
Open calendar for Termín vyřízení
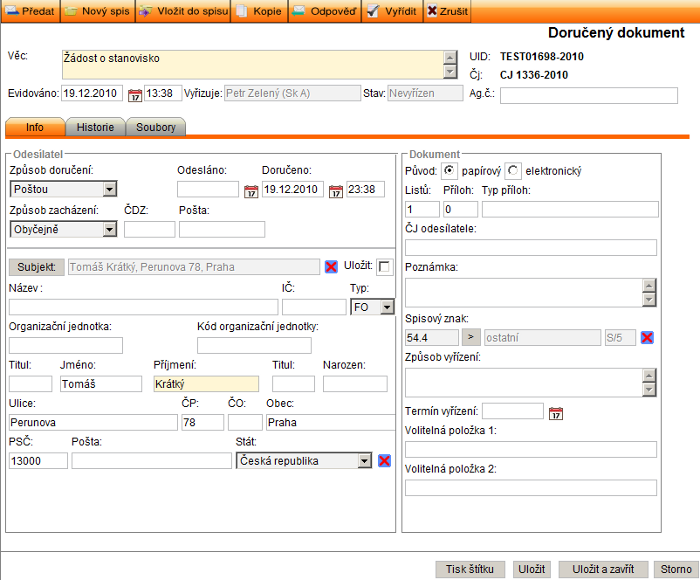(556, 413)
